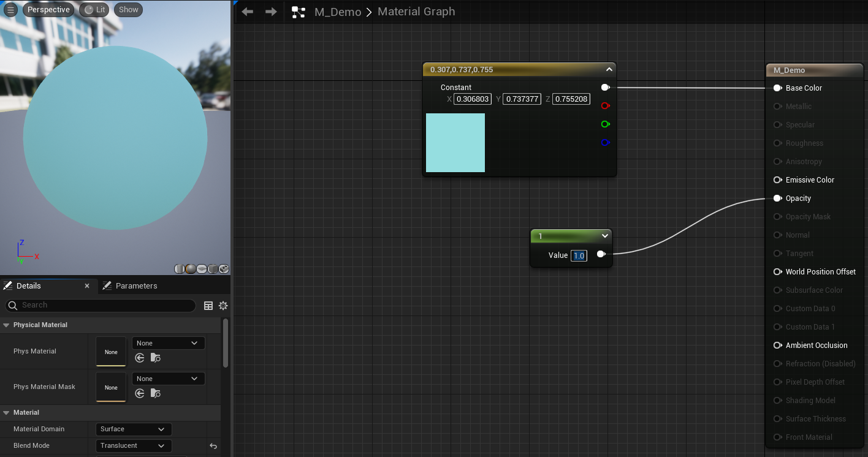Open the property matrix table icon
This screenshot has width=868, height=457.
208,306
